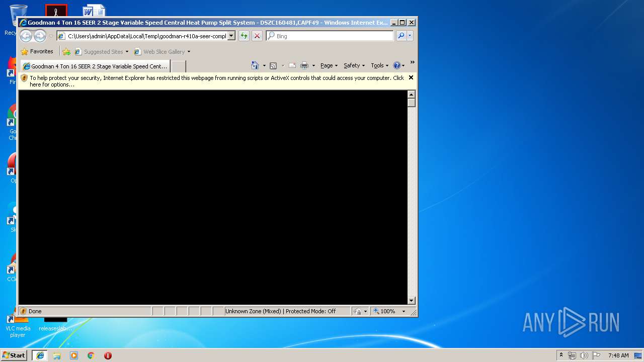The height and width of the screenshot is (362, 644).
Task: Expand Home button dropdown arrow
Action: point(264,66)
